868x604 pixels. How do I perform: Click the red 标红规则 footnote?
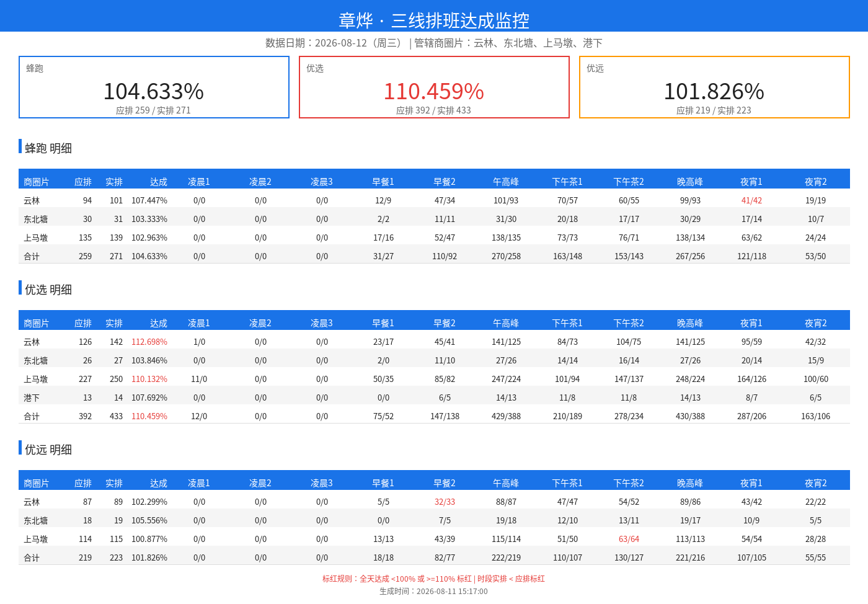click(434, 579)
